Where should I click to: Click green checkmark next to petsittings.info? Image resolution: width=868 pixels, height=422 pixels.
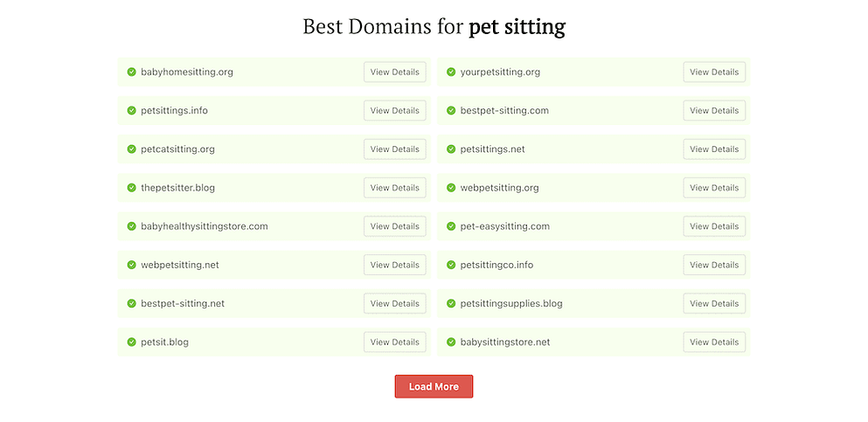[131, 111]
